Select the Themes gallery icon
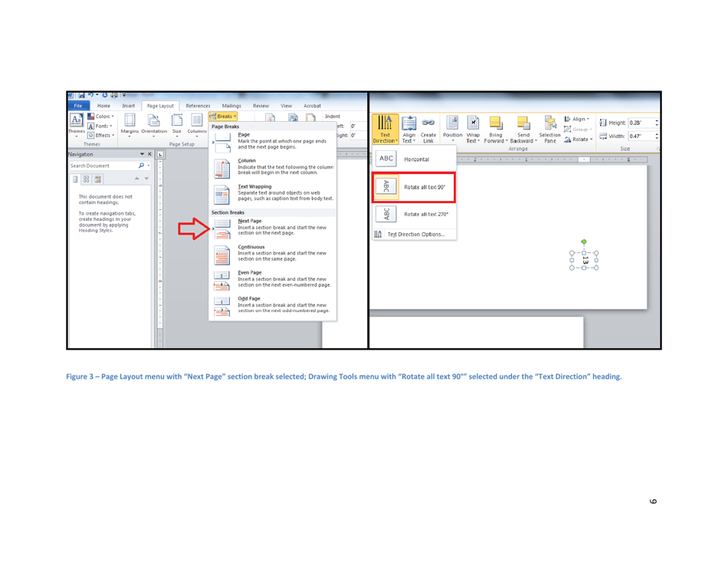This screenshot has height=562, width=728. click(x=77, y=120)
